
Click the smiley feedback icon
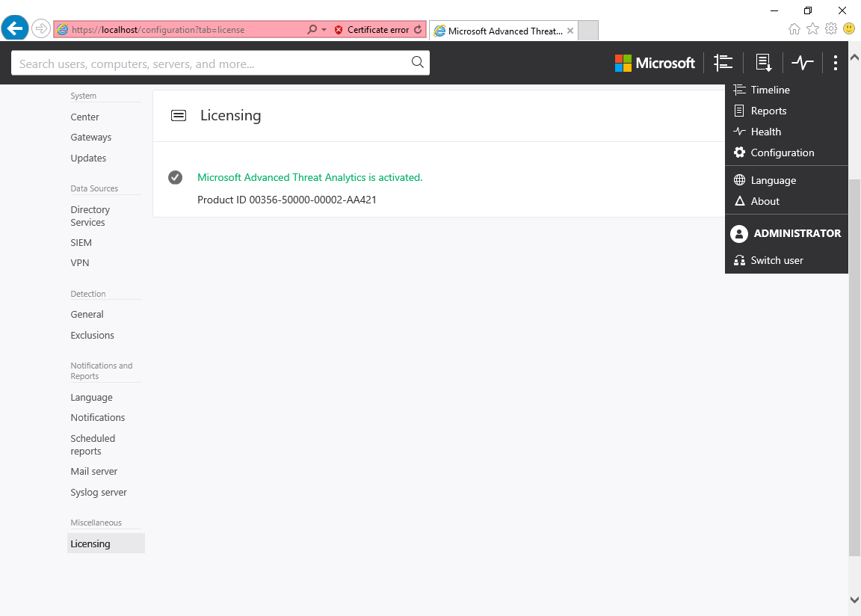[849, 28]
